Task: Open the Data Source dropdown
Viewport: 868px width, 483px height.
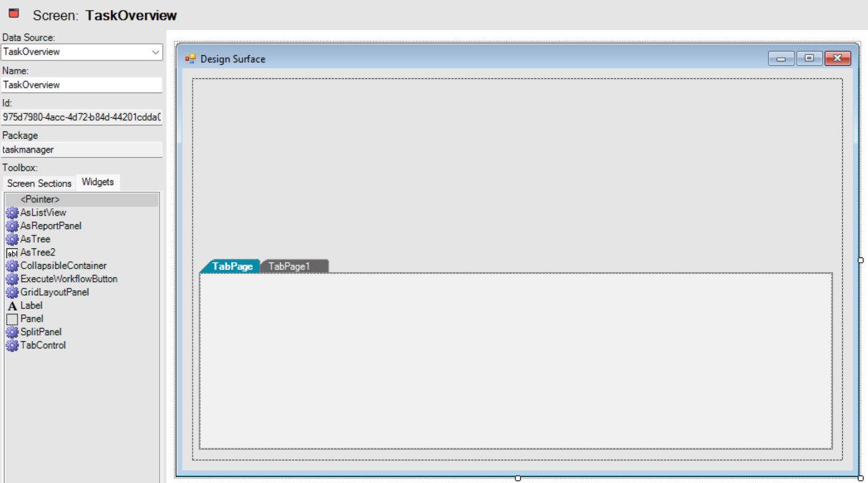Action: [155, 52]
